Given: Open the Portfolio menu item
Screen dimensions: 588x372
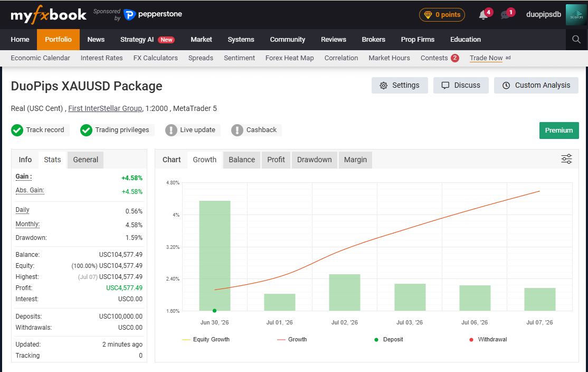Looking at the screenshot, I should (x=58, y=40).
